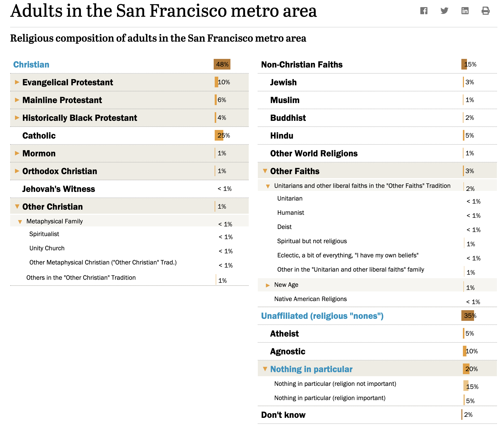The width and height of the screenshot is (504, 430).
Task: Expand Mainline Protestant disclosure triangle
Action: (x=17, y=100)
